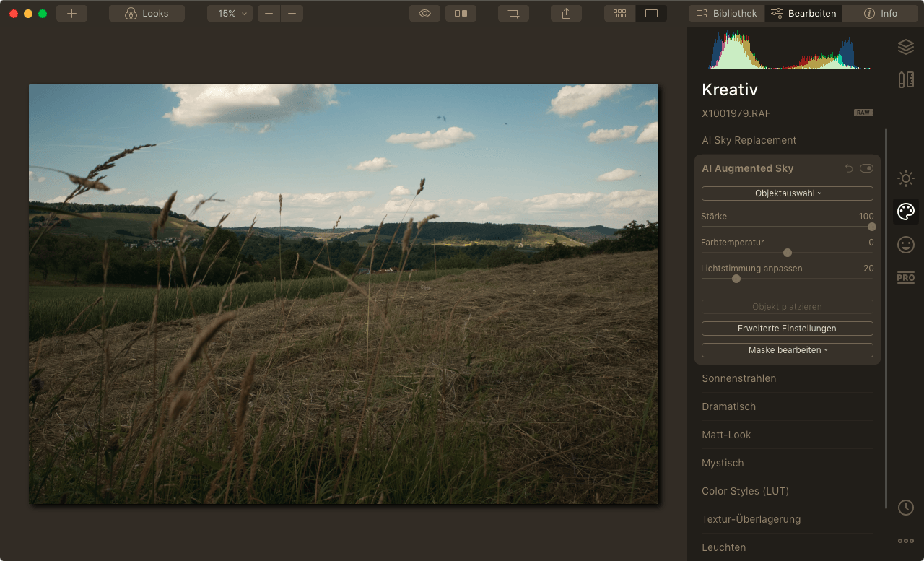Open the PRO tools category
This screenshot has height=561, width=924.
[x=905, y=278]
